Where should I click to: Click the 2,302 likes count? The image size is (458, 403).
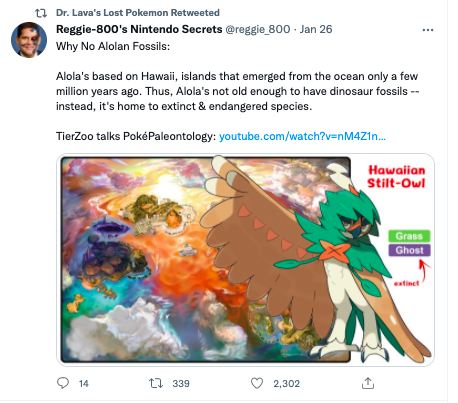(x=287, y=383)
